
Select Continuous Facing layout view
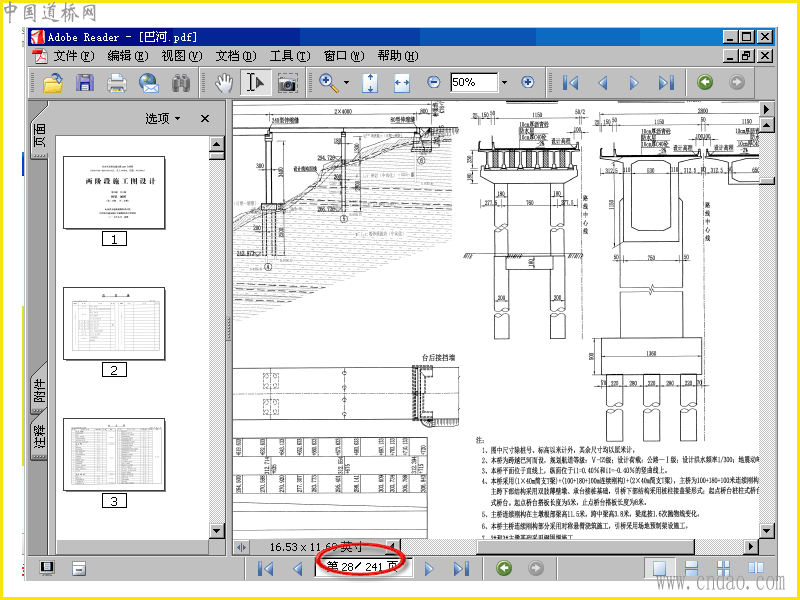[x=723, y=568]
